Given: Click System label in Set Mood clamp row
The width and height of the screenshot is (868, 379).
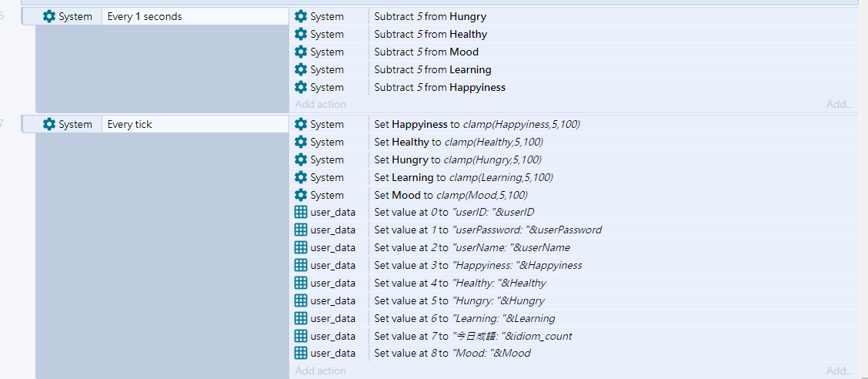Looking at the screenshot, I should pyautogui.click(x=326, y=195).
